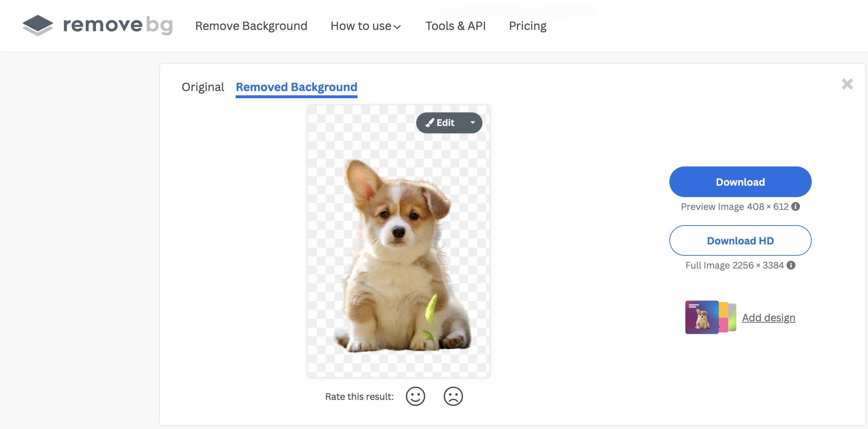Image resolution: width=868 pixels, height=429 pixels.
Task: Click info icon next to Preview Image size
Action: [796, 207]
